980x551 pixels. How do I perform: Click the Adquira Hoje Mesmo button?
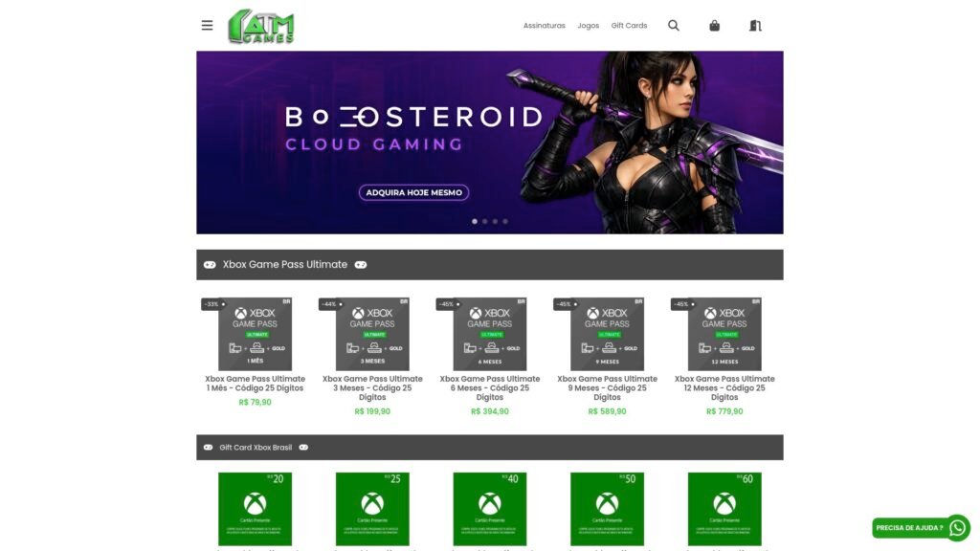click(413, 192)
